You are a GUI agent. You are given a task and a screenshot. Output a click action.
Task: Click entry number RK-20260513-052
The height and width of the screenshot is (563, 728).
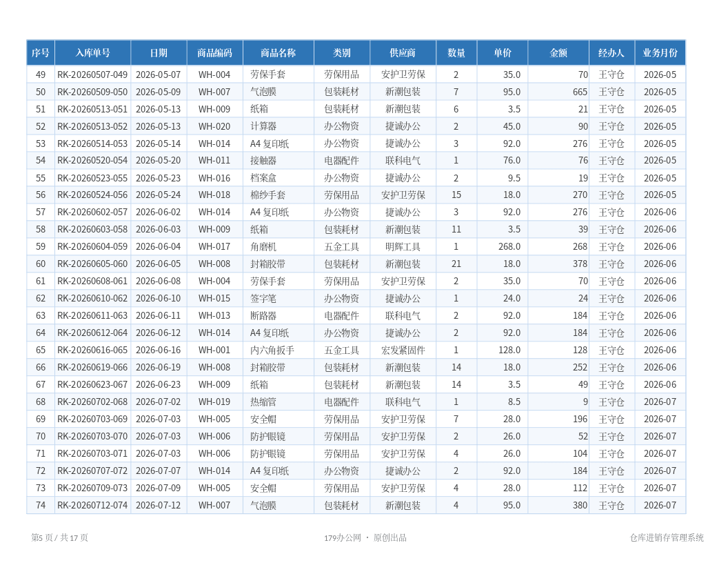(92, 126)
